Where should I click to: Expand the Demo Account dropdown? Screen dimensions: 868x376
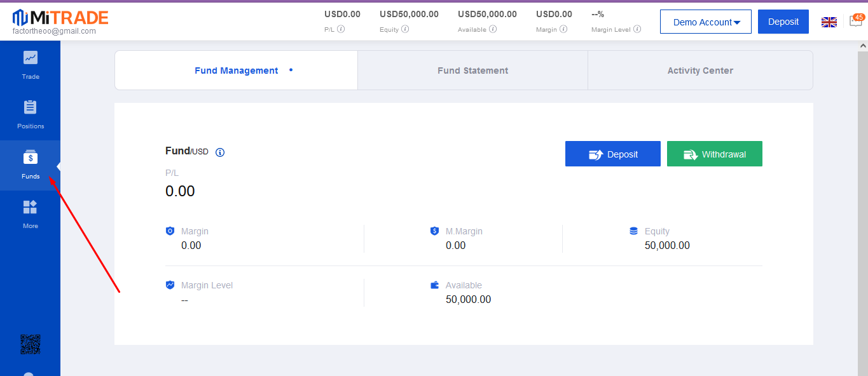click(706, 22)
